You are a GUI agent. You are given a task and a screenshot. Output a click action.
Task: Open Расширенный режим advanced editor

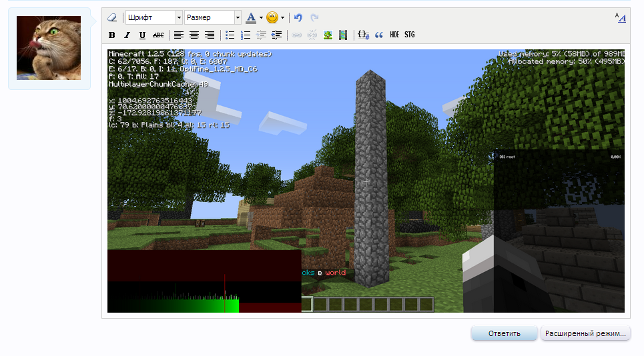click(585, 333)
